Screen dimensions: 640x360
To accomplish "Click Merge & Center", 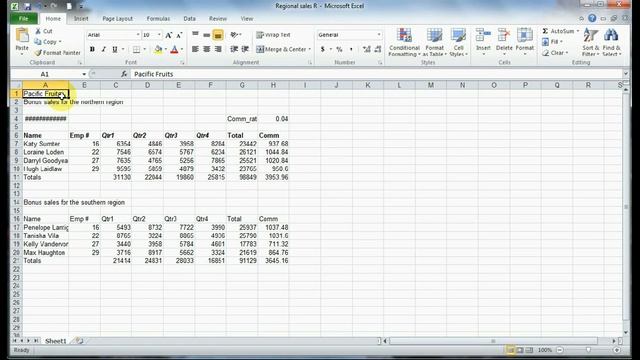I will 281,49.
